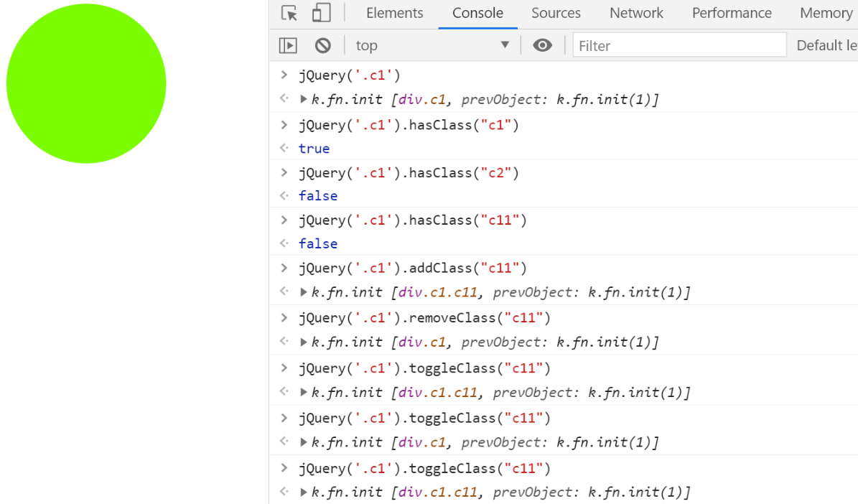Clear the console with the ban icon
The image size is (858, 504).
click(323, 45)
